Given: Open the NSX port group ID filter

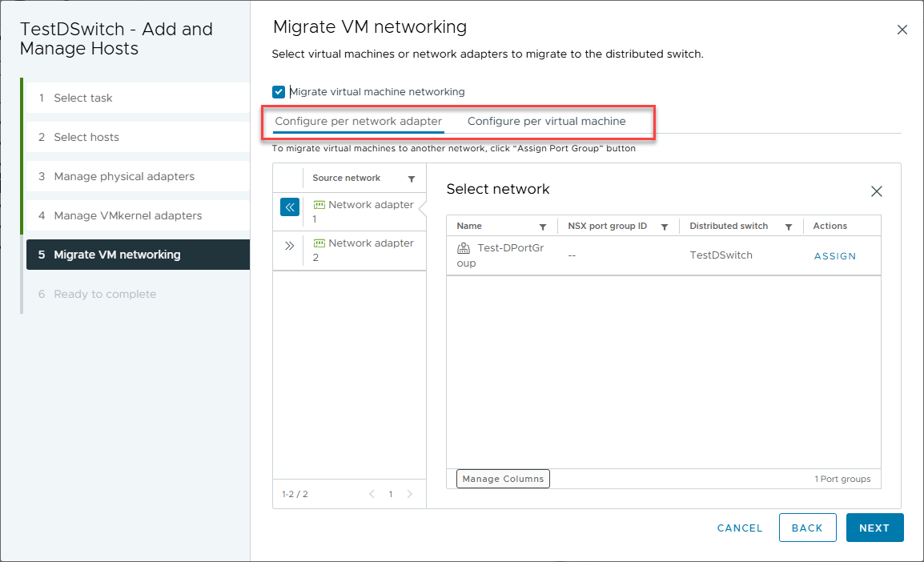Looking at the screenshot, I should (x=665, y=227).
